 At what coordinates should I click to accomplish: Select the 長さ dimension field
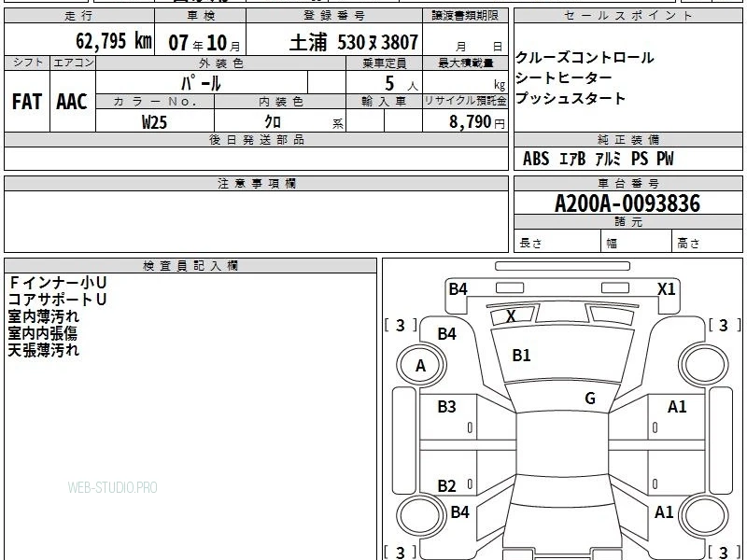click(x=557, y=242)
